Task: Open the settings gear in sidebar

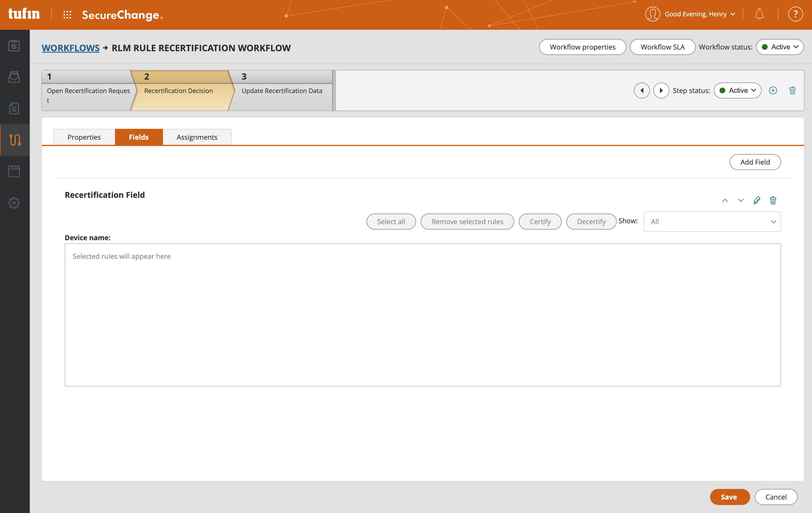Action: coord(14,203)
